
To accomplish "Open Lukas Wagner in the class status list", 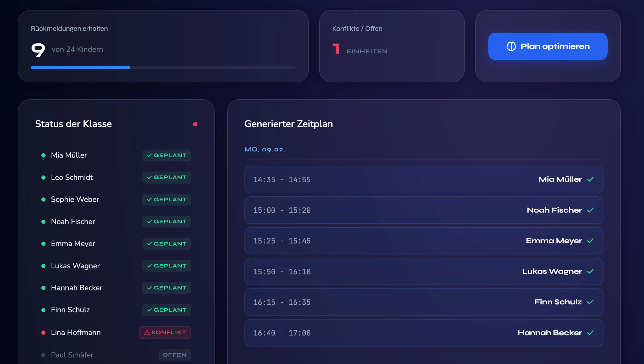I will (75, 266).
